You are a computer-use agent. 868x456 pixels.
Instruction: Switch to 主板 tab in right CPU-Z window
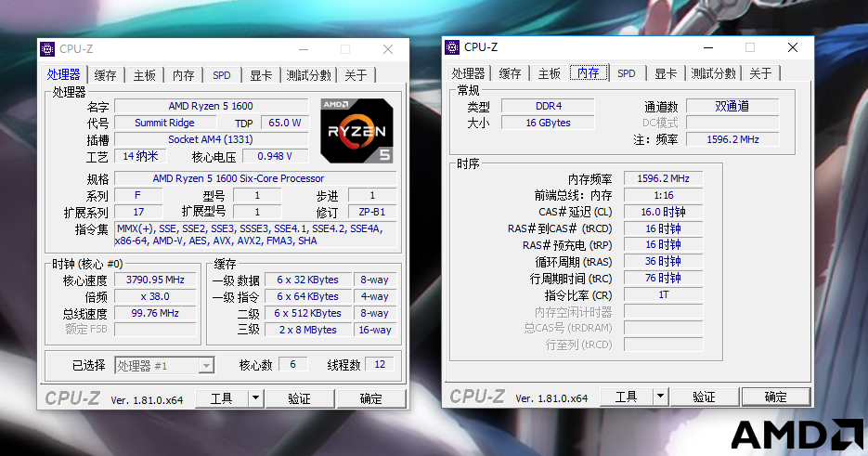coord(550,73)
